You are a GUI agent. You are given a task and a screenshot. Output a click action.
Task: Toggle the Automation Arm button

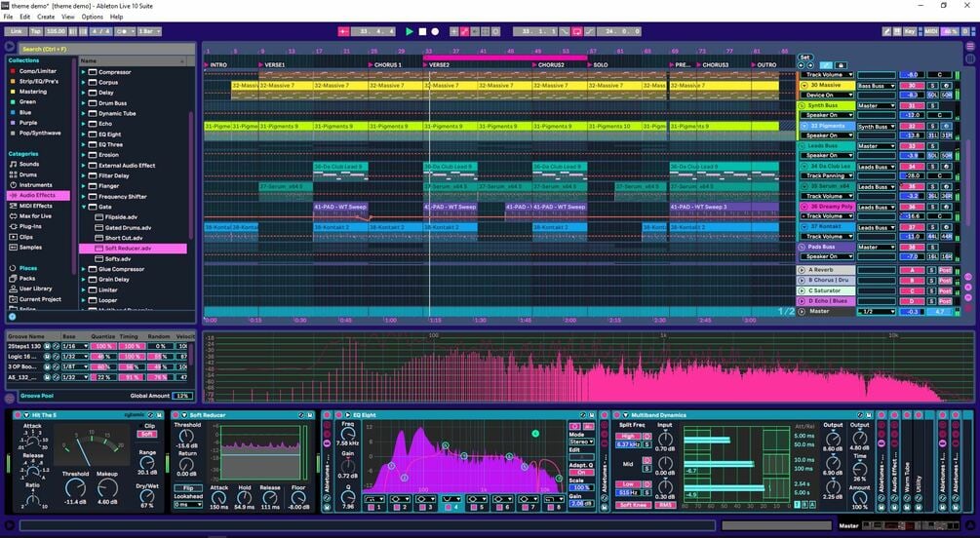point(464,31)
